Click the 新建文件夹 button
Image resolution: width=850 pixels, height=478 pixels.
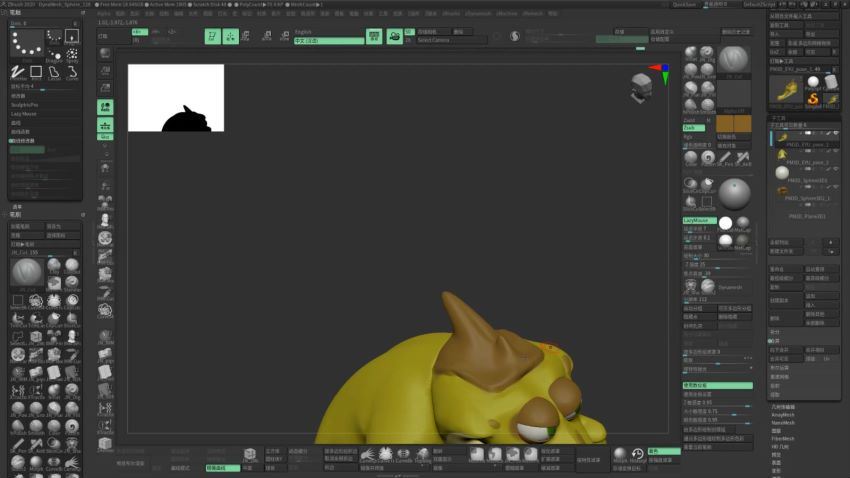pyautogui.click(x=786, y=251)
